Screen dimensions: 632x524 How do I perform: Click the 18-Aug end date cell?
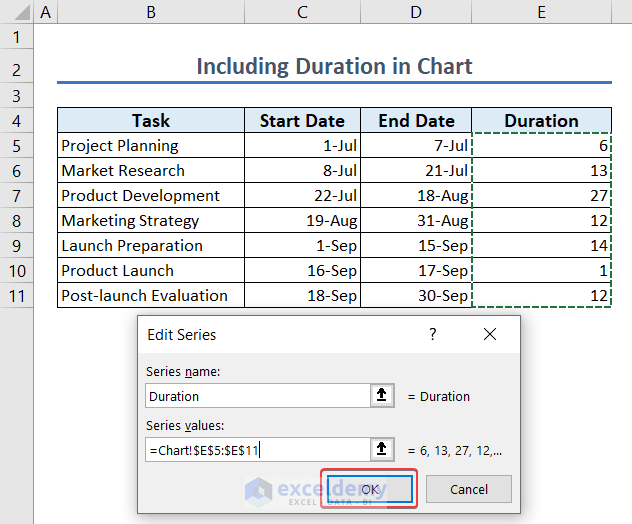[x=416, y=195]
